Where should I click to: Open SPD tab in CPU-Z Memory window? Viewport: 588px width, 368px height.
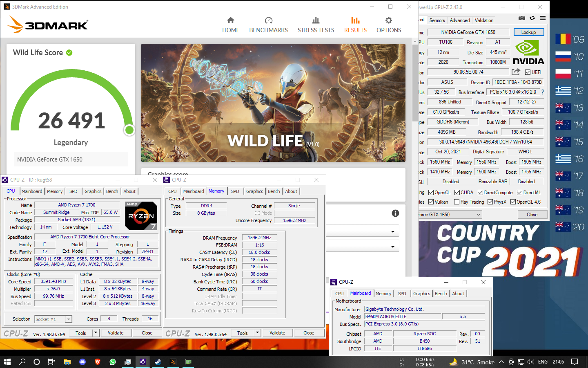235,191
